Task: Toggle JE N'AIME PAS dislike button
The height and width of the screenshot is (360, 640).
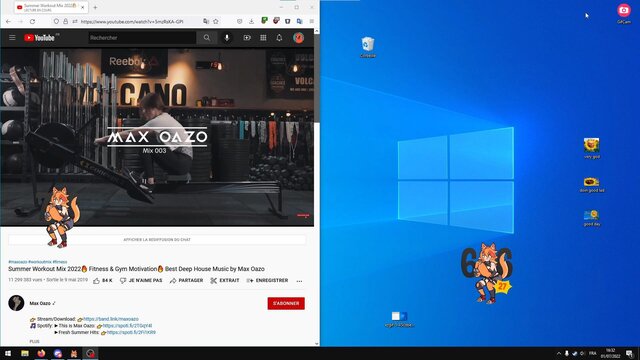Action: point(141,281)
